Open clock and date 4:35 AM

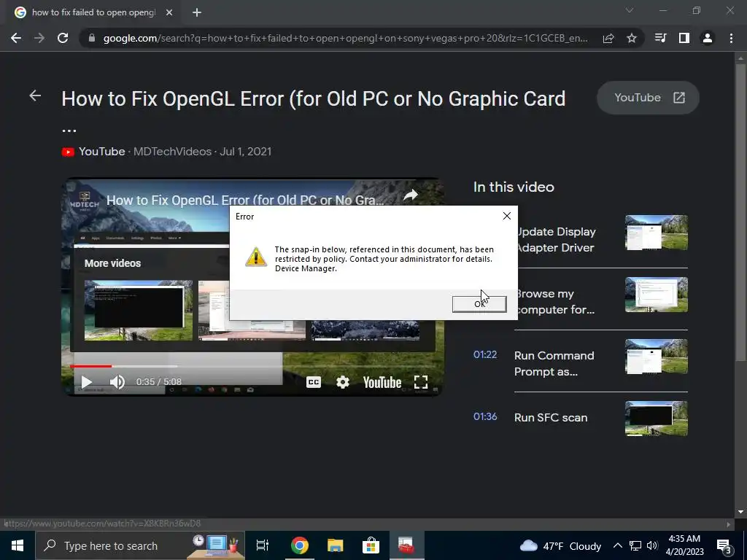(684, 545)
